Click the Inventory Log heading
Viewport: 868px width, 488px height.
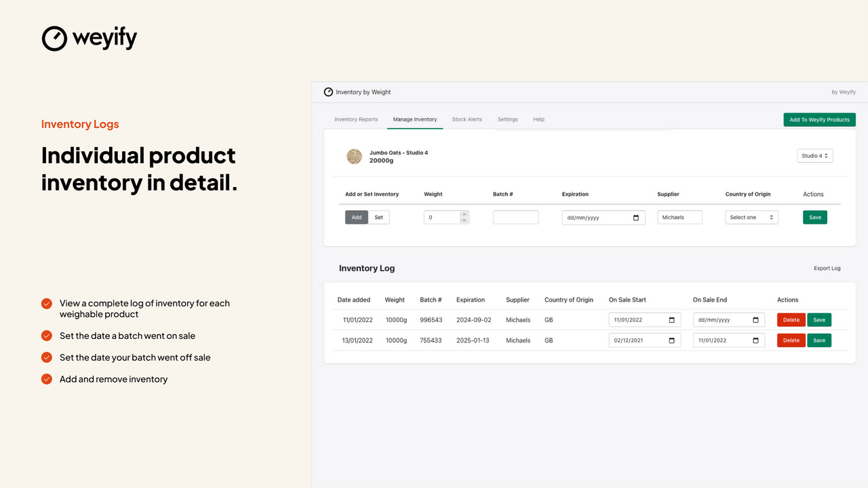367,268
